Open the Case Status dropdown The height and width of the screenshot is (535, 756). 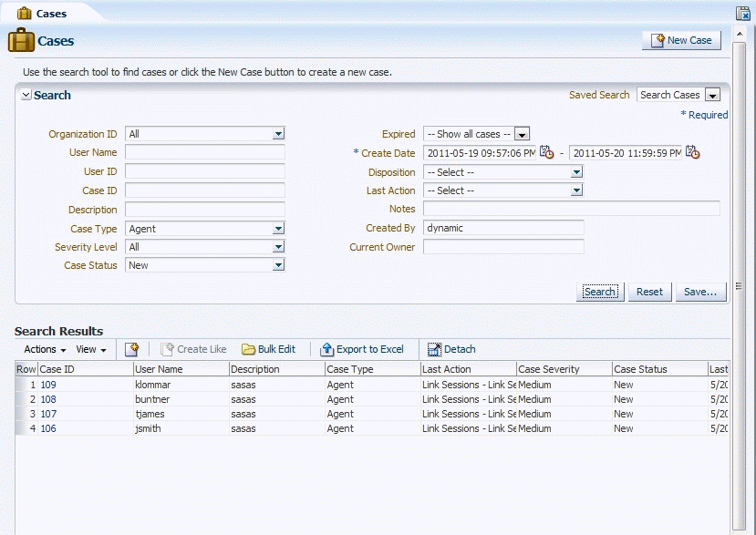click(278, 265)
